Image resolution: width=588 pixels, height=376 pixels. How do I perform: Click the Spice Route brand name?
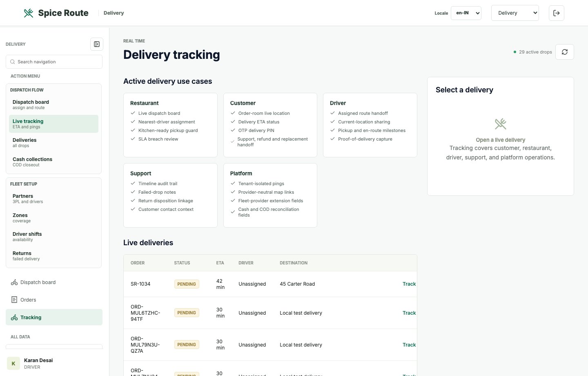(63, 13)
